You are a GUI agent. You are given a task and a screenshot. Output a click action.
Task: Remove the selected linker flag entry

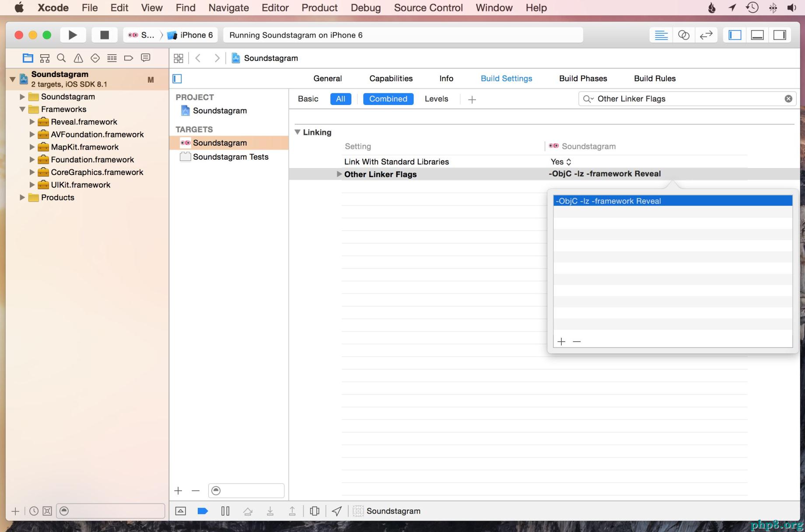pyautogui.click(x=577, y=341)
